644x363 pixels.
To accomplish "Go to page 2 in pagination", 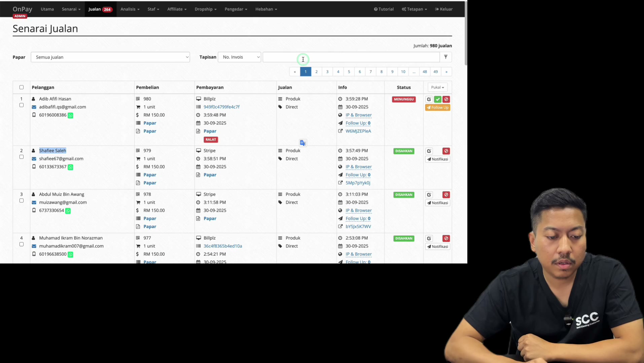I will (x=316, y=72).
